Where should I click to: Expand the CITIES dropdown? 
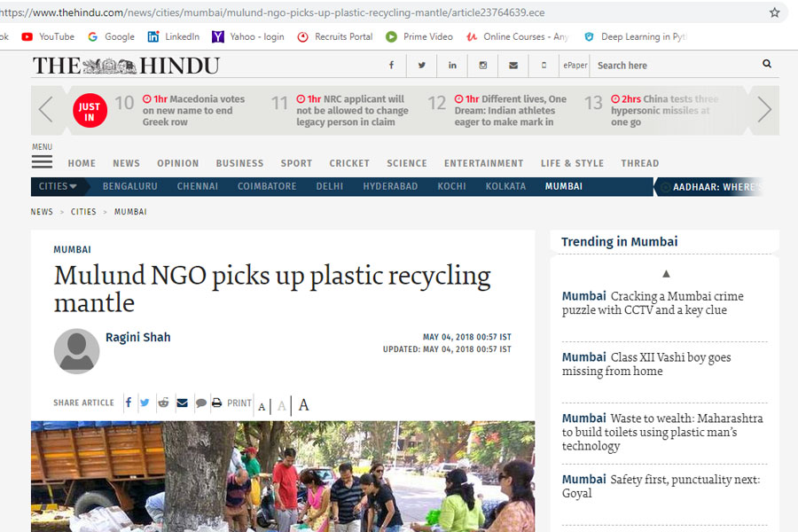pos(58,186)
